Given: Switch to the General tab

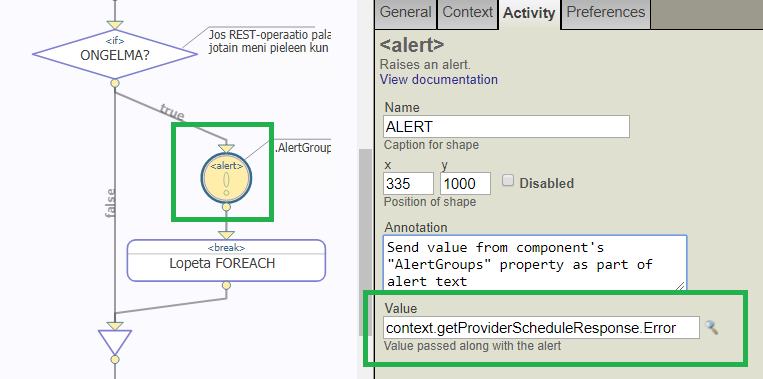Looking at the screenshot, I should pos(406,12).
